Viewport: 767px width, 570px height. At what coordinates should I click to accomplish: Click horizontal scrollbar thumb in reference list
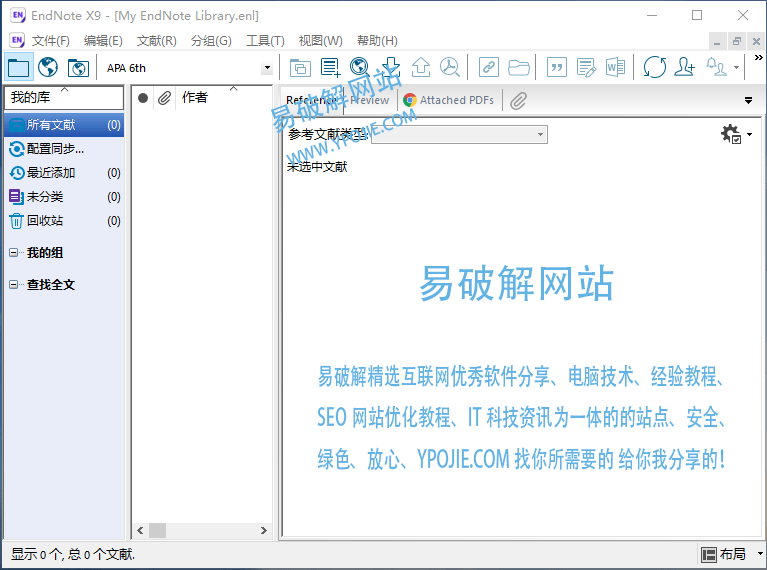[x=158, y=530]
